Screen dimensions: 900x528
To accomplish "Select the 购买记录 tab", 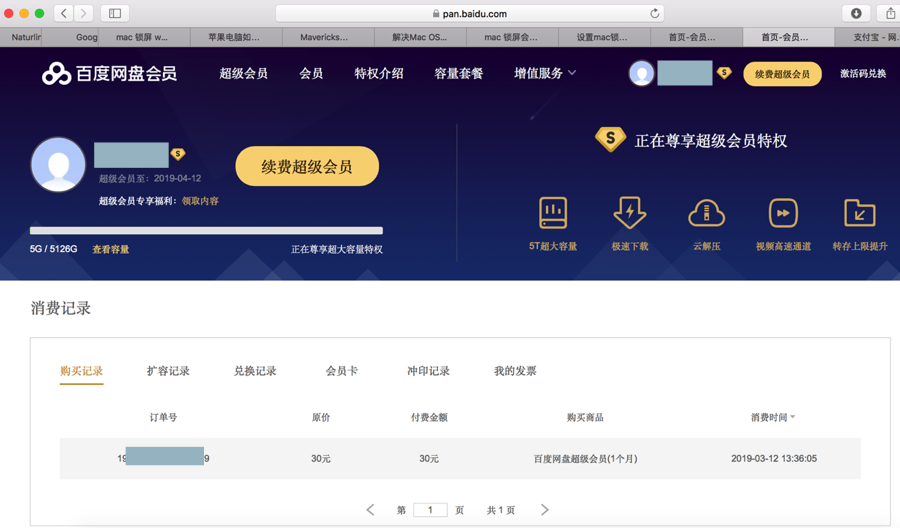I will point(82,371).
